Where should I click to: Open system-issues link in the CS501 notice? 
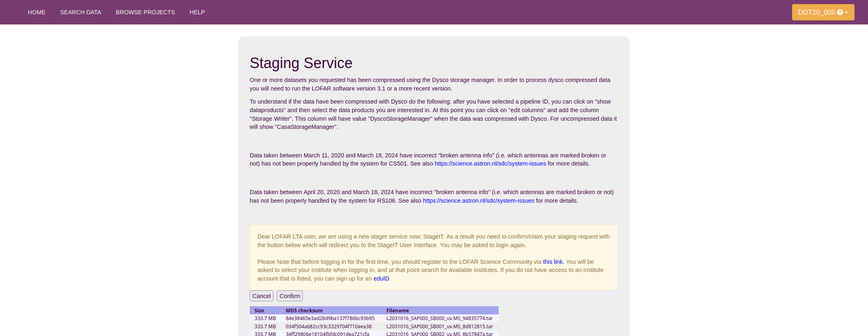click(490, 164)
